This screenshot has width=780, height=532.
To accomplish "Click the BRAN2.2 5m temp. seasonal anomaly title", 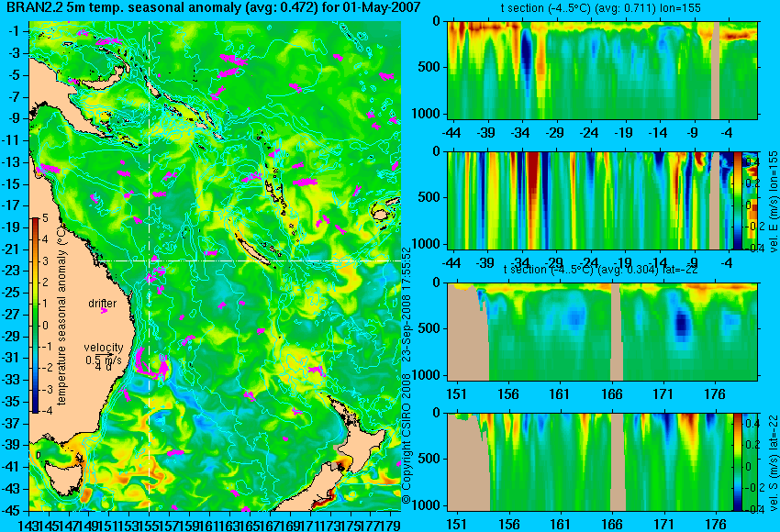I will [x=214, y=7].
